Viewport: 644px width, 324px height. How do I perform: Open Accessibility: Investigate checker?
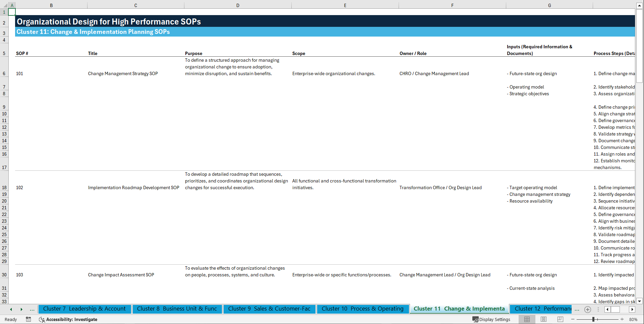point(68,319)
